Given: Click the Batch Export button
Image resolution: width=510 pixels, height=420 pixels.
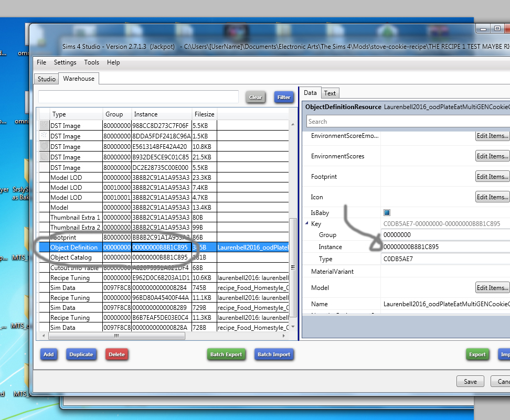Looking at the screenshot, I should [226, 354].
